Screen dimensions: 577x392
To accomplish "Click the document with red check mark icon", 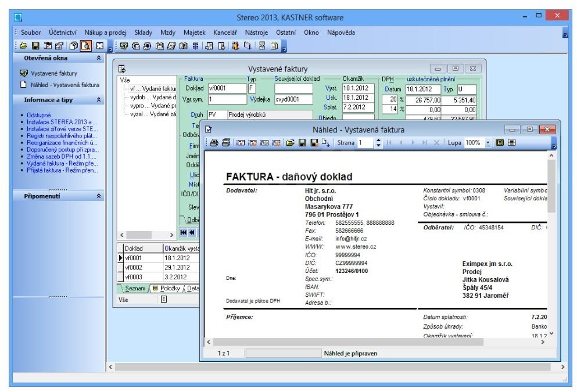I will (48, 46).
